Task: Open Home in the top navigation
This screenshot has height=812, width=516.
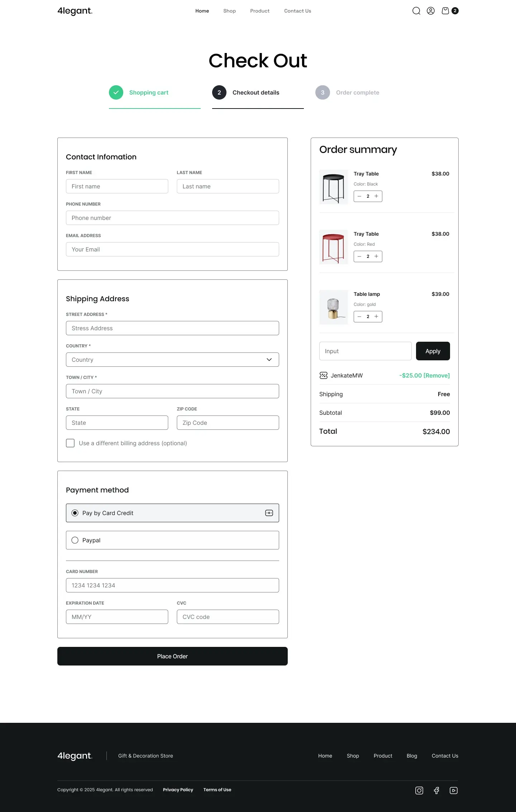Action: click(202, 11)
